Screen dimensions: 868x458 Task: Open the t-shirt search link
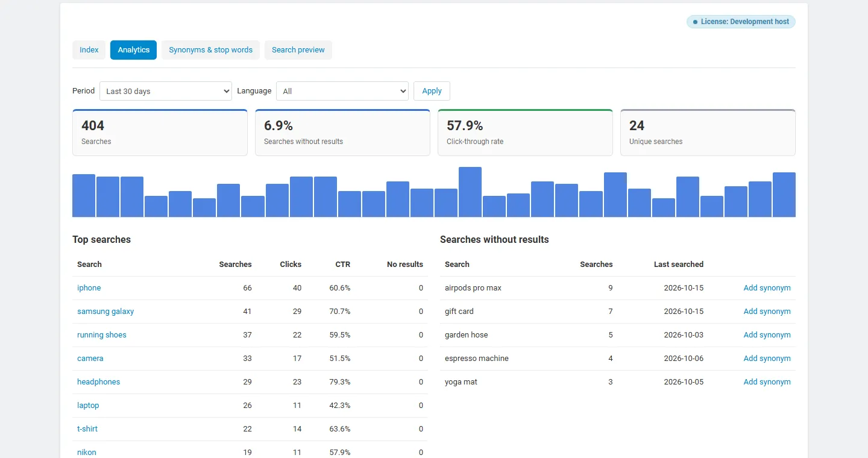click(87, 429)
